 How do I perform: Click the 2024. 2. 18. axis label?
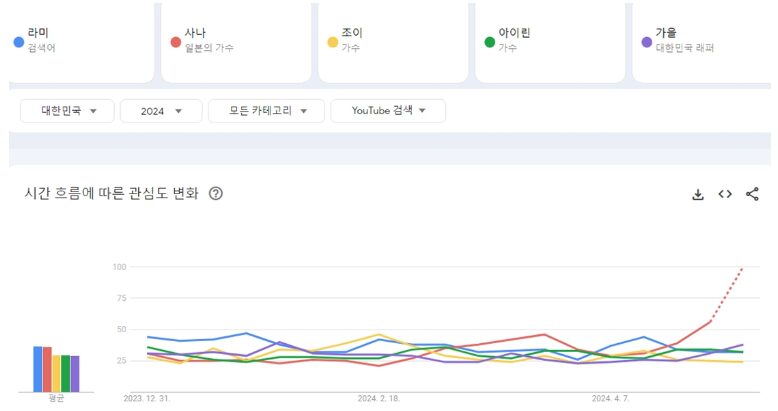tap(379, 398)
